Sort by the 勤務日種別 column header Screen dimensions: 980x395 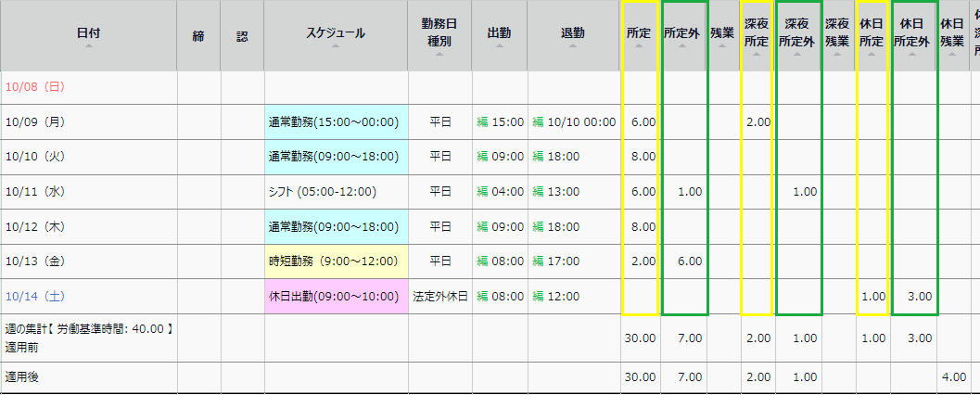[x=439, y=35]
